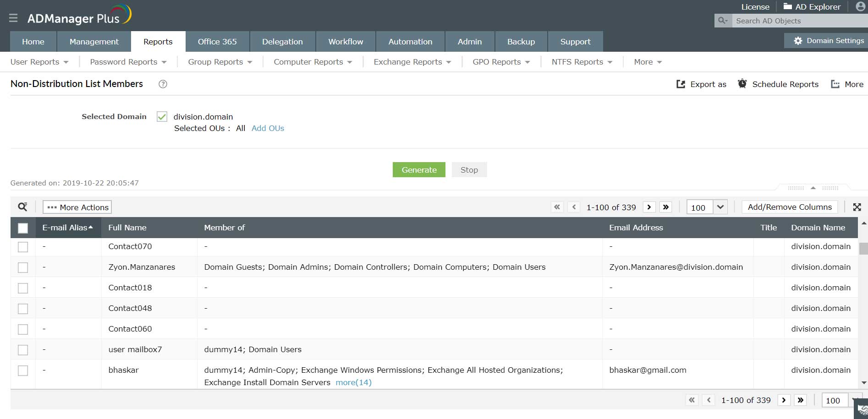Screen dimensions: 868x419
Task: Switch to Management tab
Action: coord(94,42)
